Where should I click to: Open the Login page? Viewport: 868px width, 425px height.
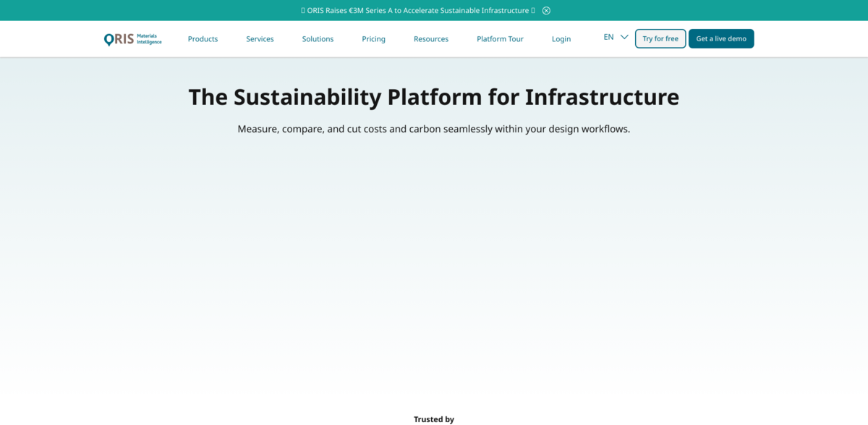[561, 38]
